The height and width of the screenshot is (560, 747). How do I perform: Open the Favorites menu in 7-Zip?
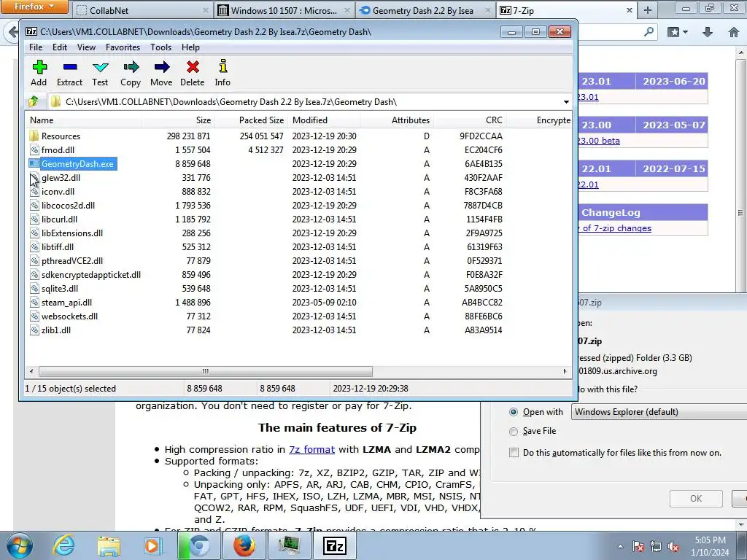[123, 47]
